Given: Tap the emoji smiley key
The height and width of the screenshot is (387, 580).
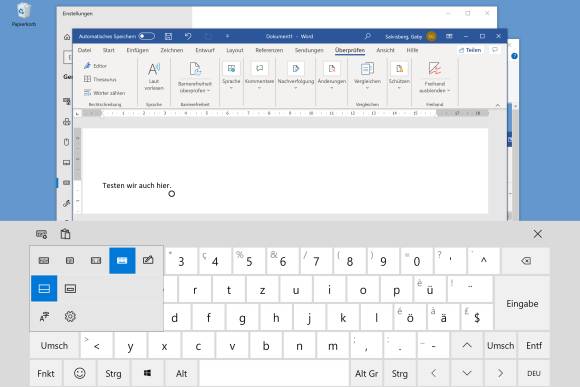Looking at the screenshot, I should click(x=80, y=373).
